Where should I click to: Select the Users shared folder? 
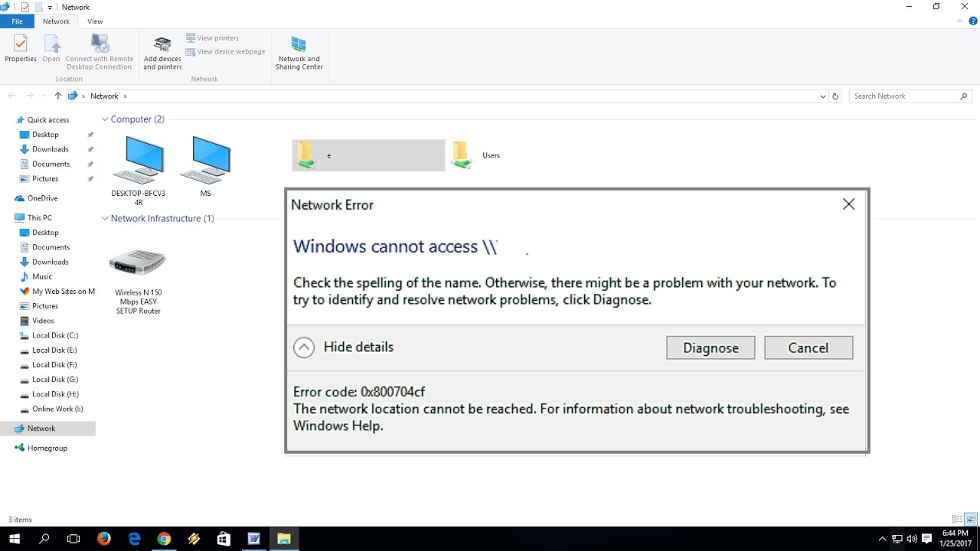point(476,155)
